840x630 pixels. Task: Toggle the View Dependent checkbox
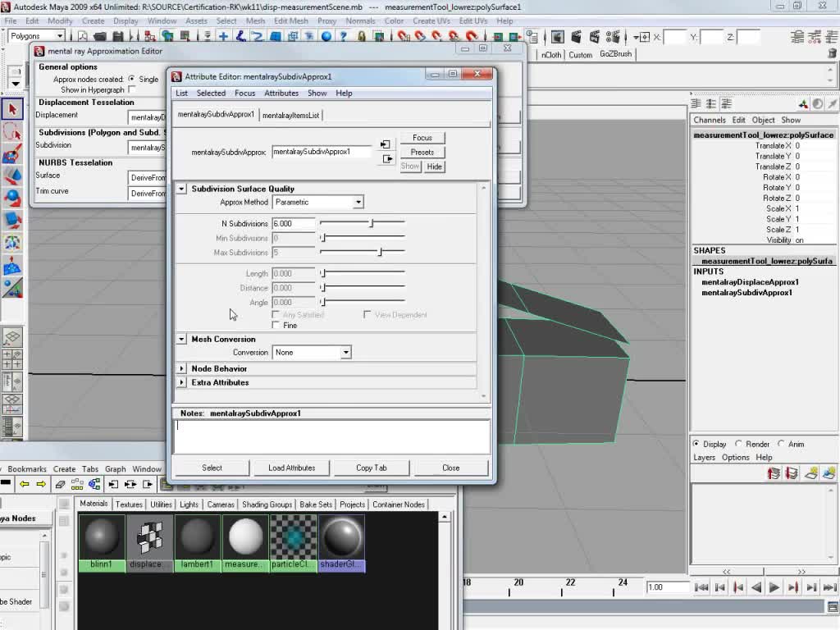coord(367,314)
